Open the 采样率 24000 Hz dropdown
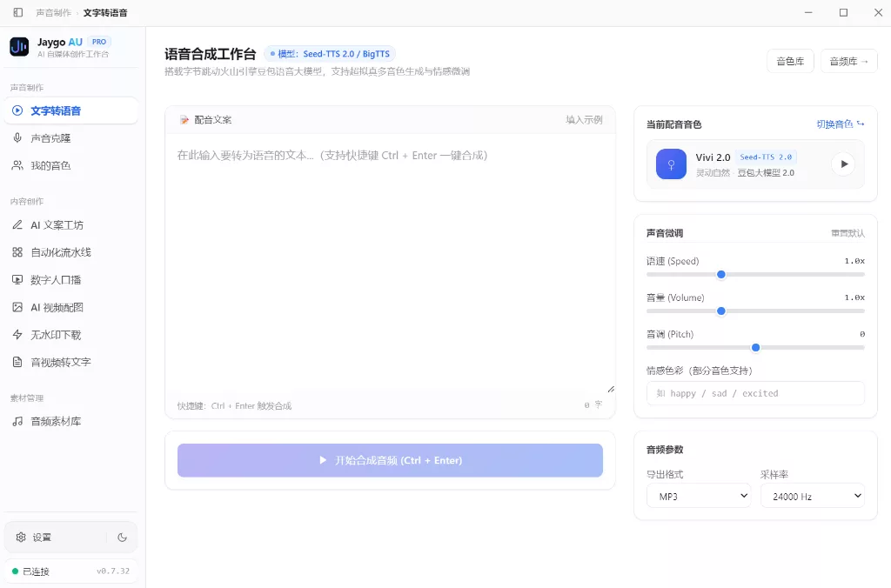This screenshot has height=588, width=891. pos(813,496)
